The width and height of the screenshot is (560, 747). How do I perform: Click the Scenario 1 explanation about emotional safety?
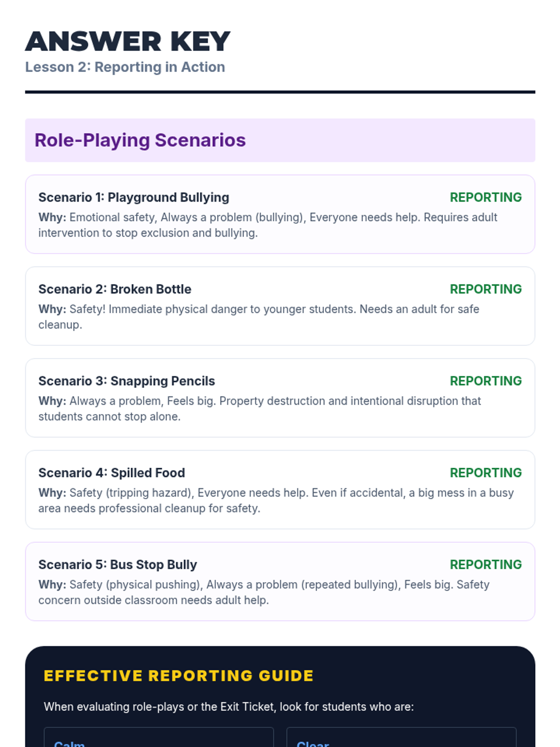(268, 225)
